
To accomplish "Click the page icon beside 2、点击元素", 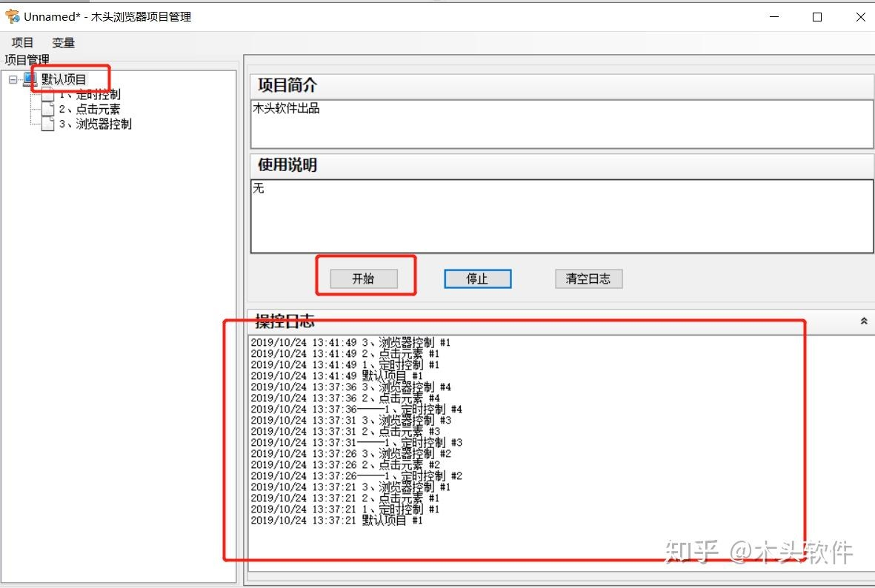I will coord(48,109).
